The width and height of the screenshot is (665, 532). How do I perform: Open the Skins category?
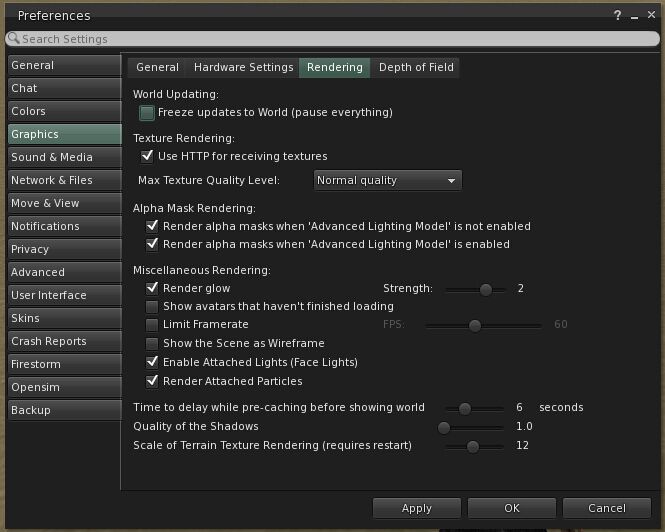64,318
